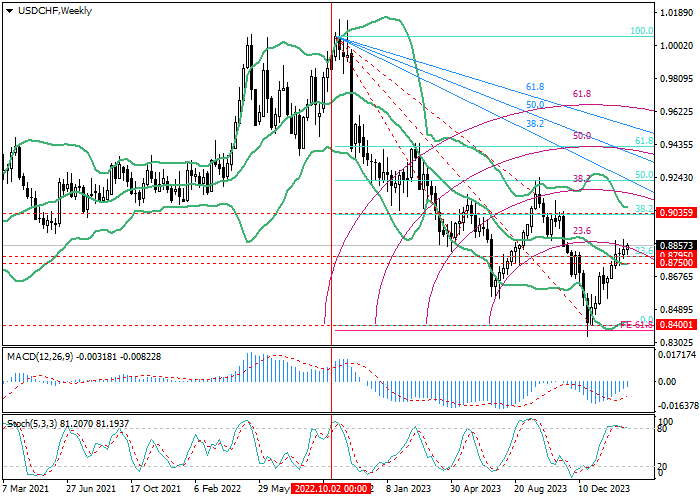The image size is (700, 500).
Task: Click the 0.84895 price axis label
Action: [676, 310]
